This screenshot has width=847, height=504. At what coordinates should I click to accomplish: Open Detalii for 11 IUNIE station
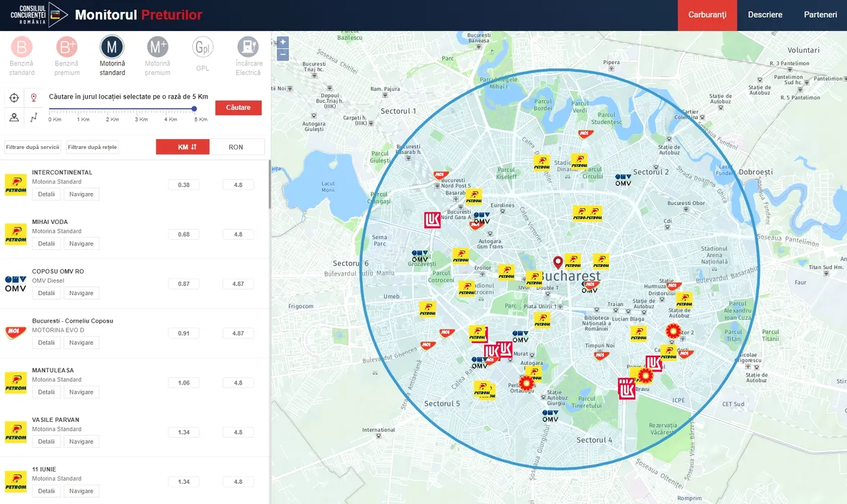click(x=46, y=491)
